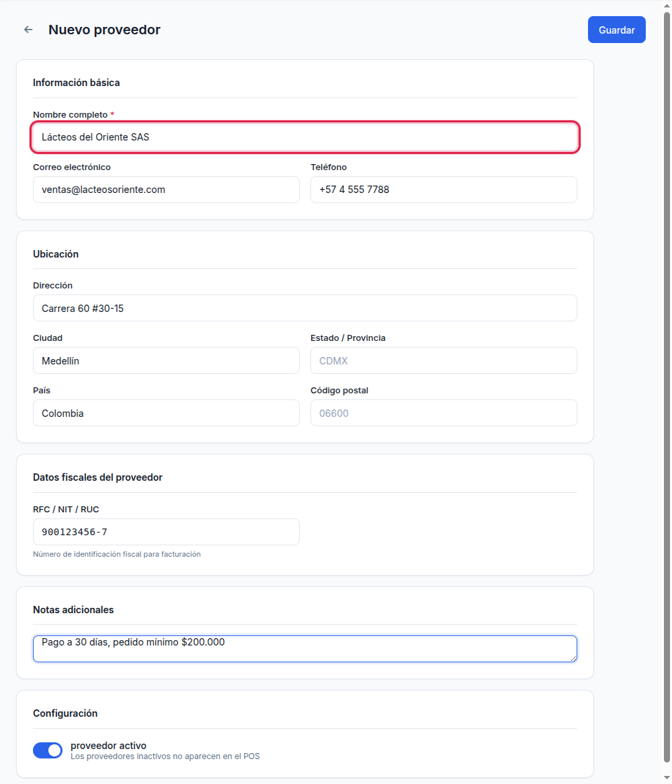Click the Notas adicionales text area
Image resolution: width=672 pixels, height=784 pixels.
point(305,649)
